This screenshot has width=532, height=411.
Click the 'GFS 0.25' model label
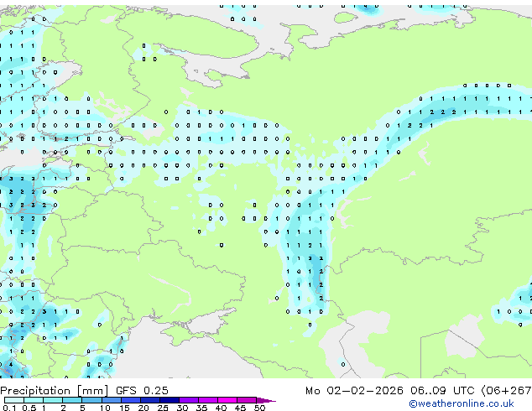pos(142,391)
